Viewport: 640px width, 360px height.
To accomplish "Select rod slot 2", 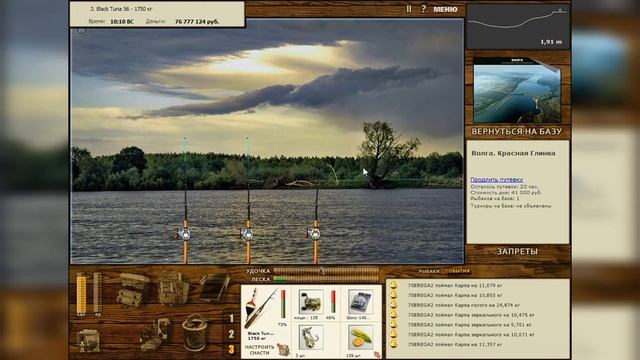I will tap(231, 334).
